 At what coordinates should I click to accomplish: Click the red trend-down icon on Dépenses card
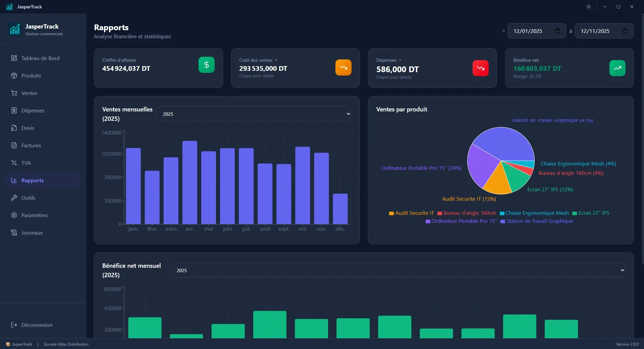(481, 68)
